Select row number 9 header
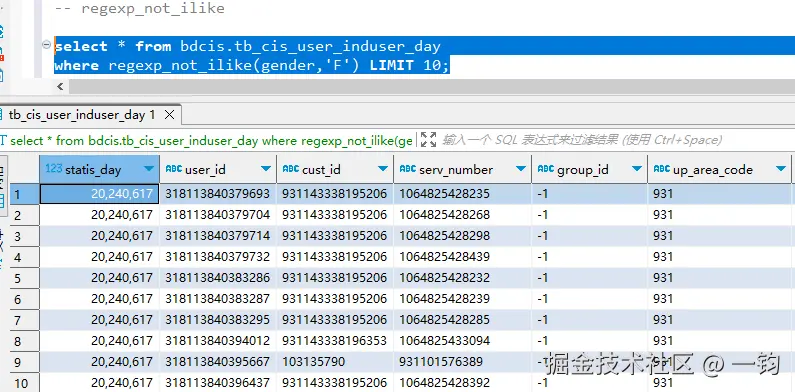This screenshot has width=795, height=392. (24, 362)
